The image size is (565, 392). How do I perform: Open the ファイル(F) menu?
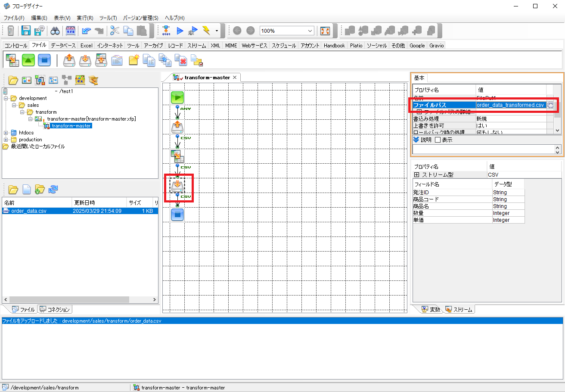click(x=14, y=18)
